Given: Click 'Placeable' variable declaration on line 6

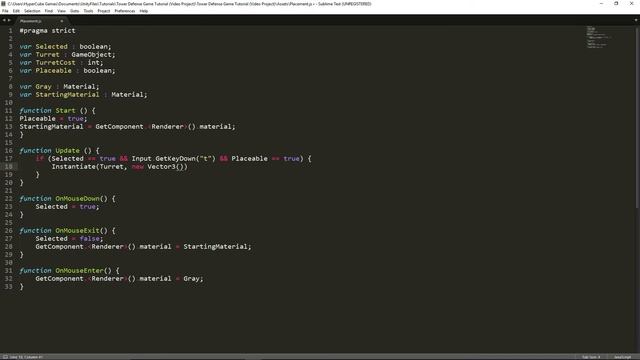Looking at the screenshot, I should coord(53,71).
